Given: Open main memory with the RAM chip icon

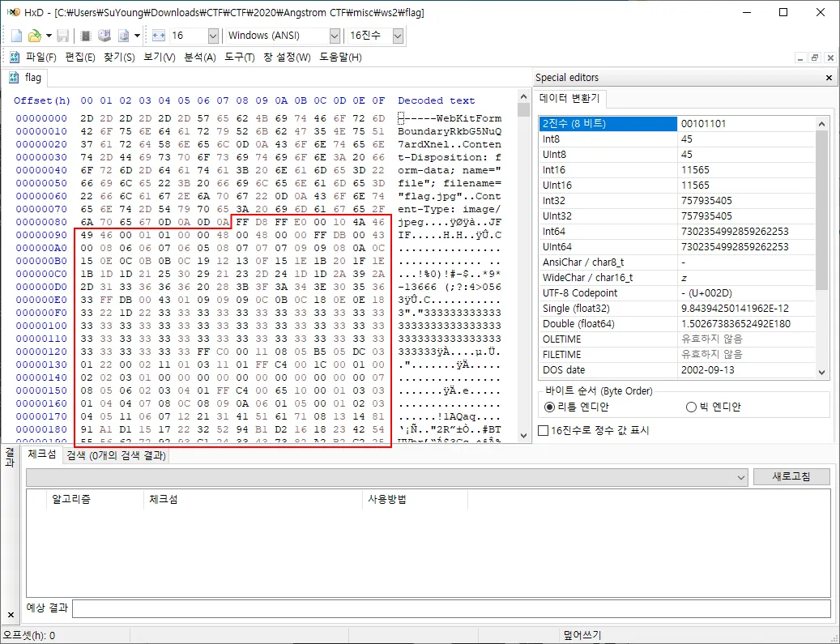Looking at the screenshot, I should tap(85, 36).
